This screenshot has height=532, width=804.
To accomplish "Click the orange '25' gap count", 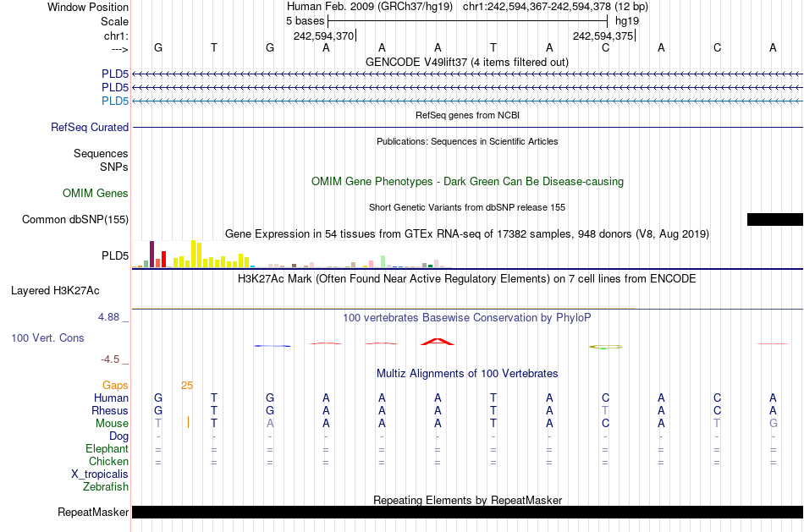I will [x=187, y=386].
